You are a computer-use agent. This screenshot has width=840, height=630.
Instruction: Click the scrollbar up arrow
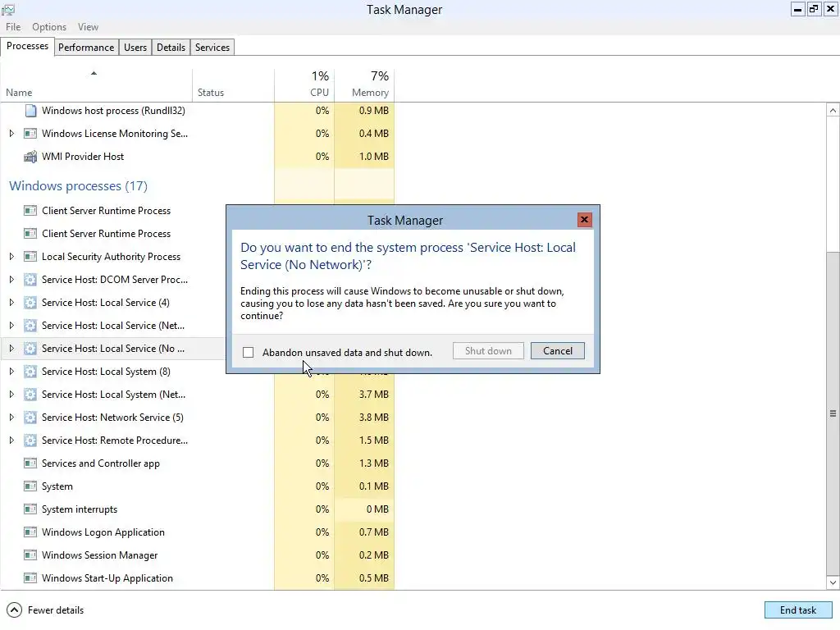tap(833, 111)
